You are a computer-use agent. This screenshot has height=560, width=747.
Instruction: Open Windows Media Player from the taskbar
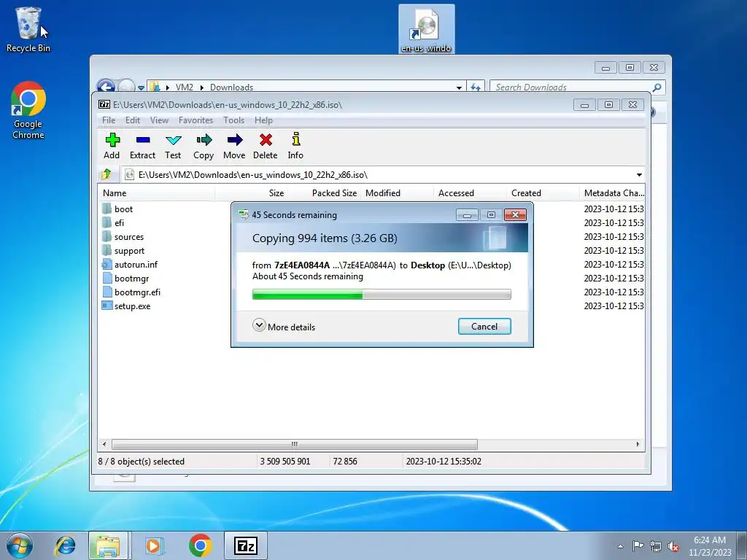tap(154, 545)
